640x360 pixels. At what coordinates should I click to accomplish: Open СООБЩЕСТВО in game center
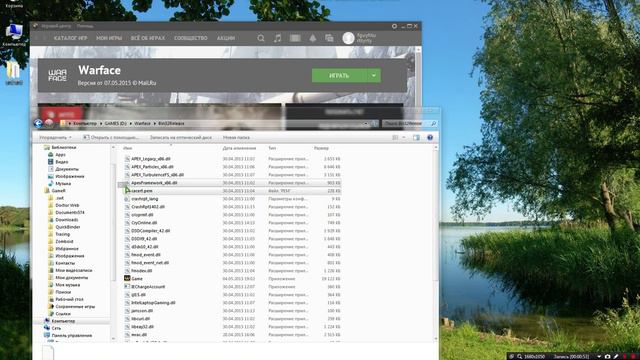coord(191,38)
